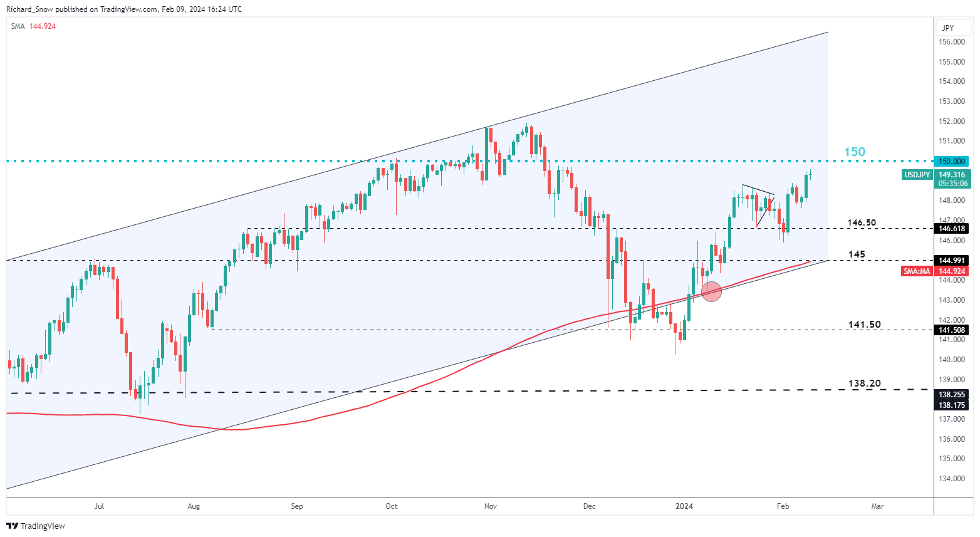Image resolution: width=980 pixels, height=537 pixels.
Task: Click the 141.508 price axis label
Action: pyautogui.click(x=952, y=330)
